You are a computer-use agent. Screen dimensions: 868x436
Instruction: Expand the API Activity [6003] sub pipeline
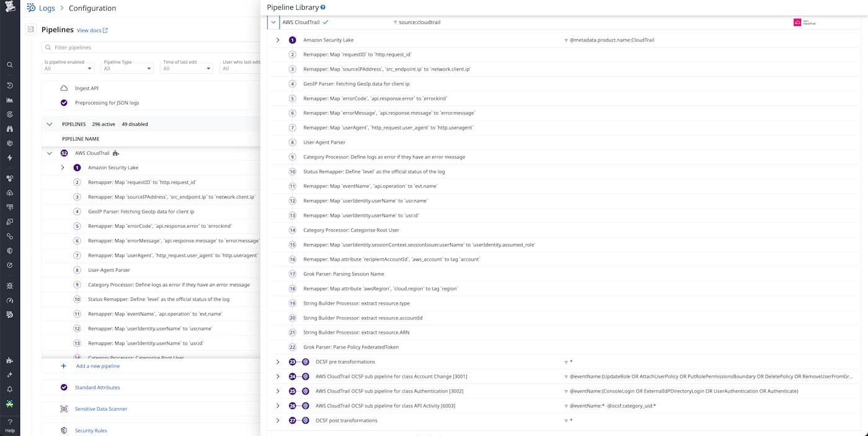278,406
